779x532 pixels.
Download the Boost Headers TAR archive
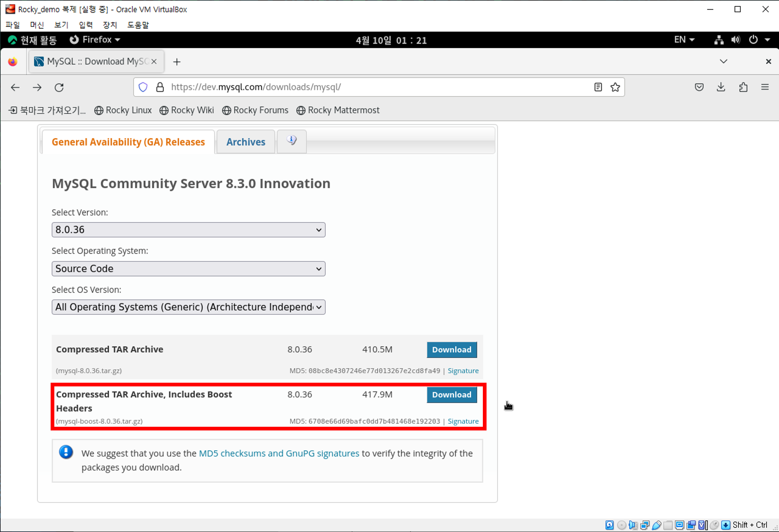coord(451,395)
